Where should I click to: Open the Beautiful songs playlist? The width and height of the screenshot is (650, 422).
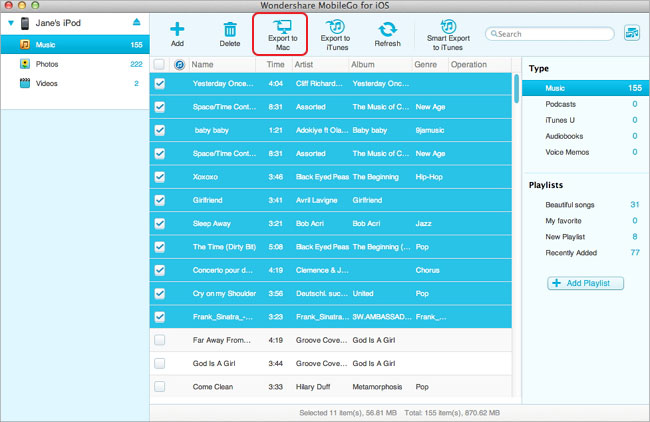point(585,205)
